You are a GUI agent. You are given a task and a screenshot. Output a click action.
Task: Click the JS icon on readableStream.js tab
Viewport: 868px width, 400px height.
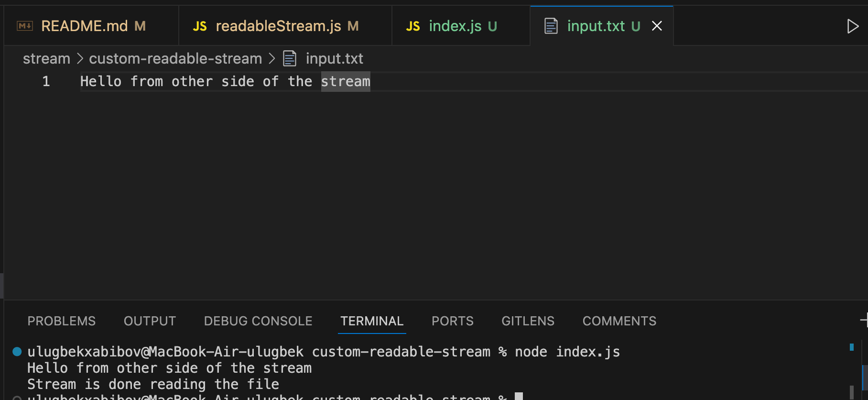point(200,26)
